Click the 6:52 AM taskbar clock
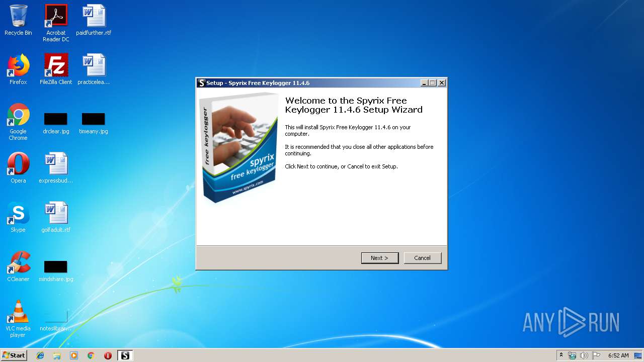644x362 pixels. (x=618, y=355)
